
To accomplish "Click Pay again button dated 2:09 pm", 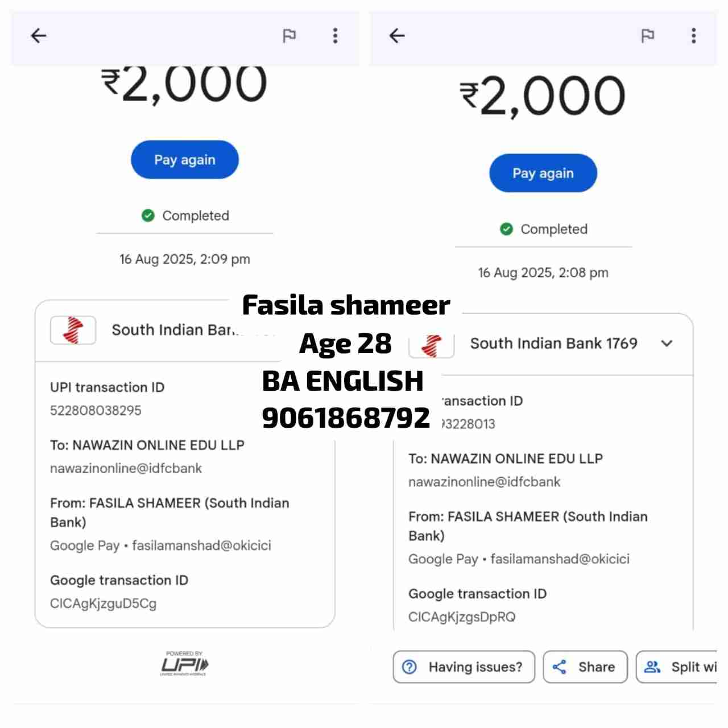I will coord(185,160).
